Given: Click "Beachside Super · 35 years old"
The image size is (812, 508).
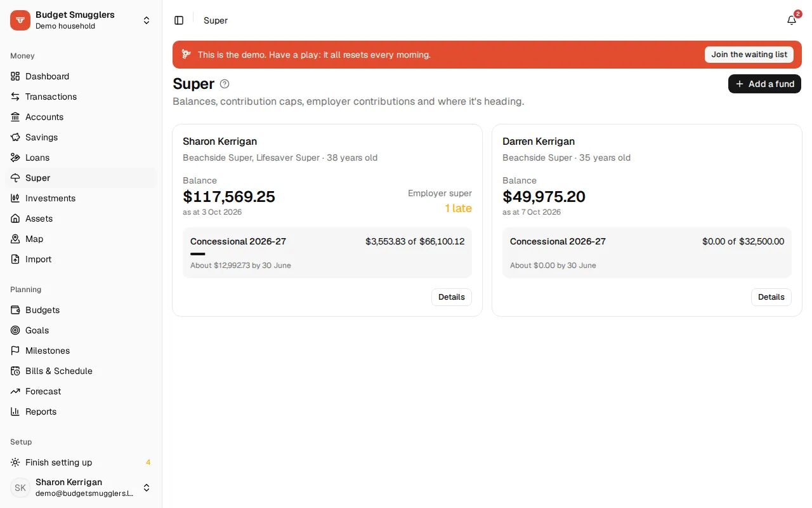Looking at the screenshot, I should 566,157.
